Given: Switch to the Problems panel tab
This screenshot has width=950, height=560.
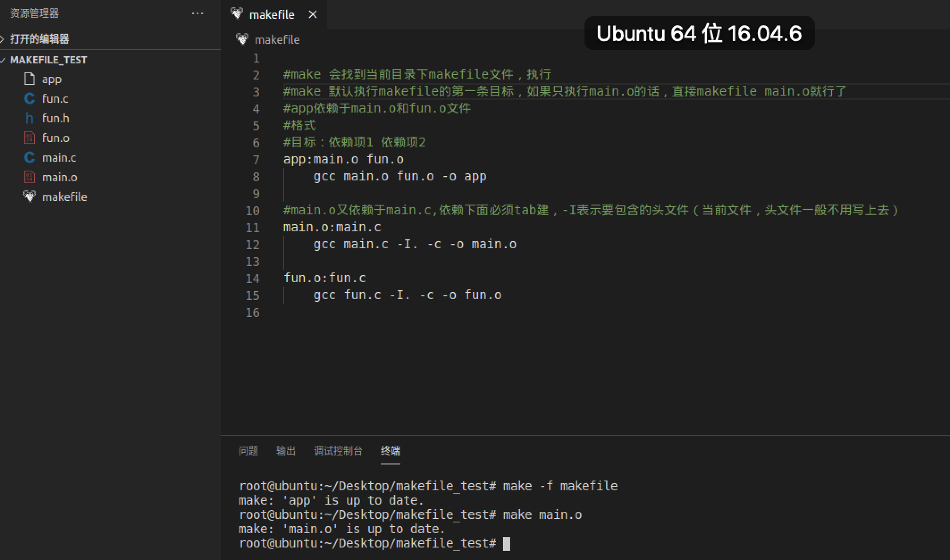Looking at the screenshot, I should pos(248,451).
